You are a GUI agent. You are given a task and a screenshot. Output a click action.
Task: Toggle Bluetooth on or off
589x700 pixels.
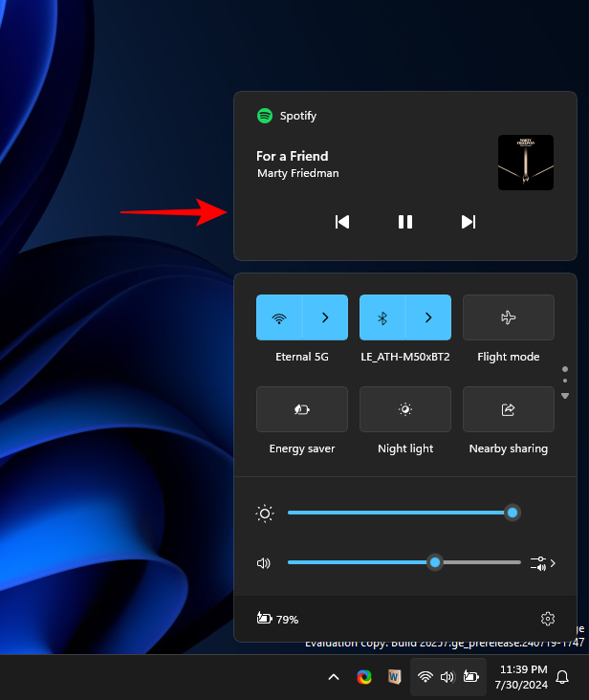point(382,317)
